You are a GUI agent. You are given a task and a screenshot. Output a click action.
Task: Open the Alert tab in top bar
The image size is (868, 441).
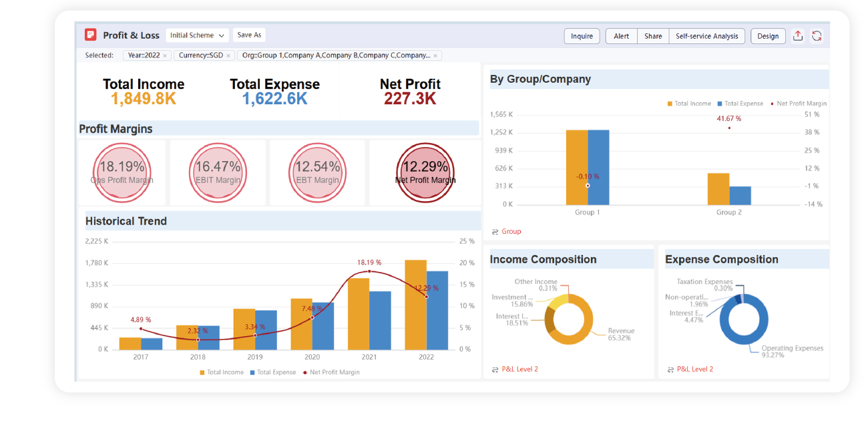pyautogui.click(x=621, y=36)
